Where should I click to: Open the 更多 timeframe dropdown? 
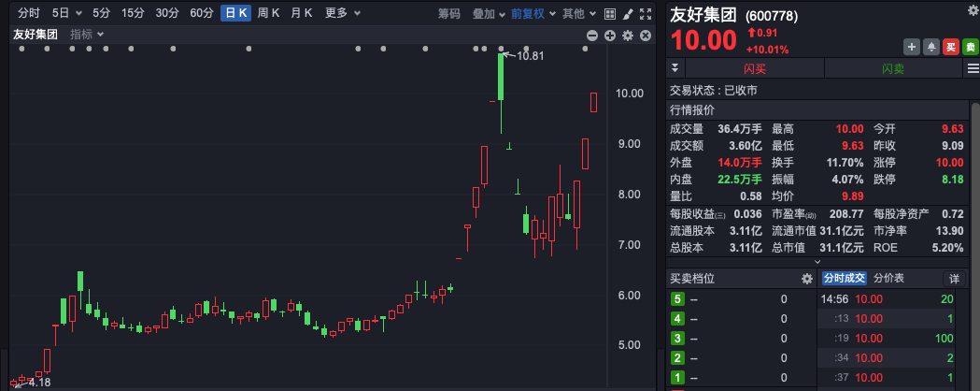click(x=343, y=13)
